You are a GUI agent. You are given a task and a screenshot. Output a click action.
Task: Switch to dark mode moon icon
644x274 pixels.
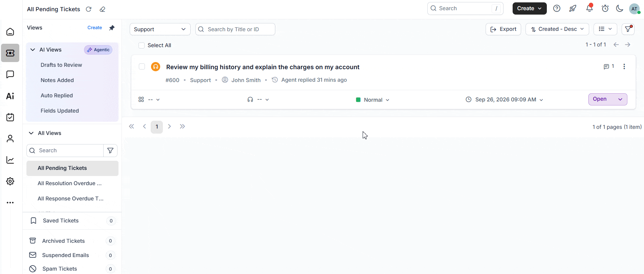point(620,8)
